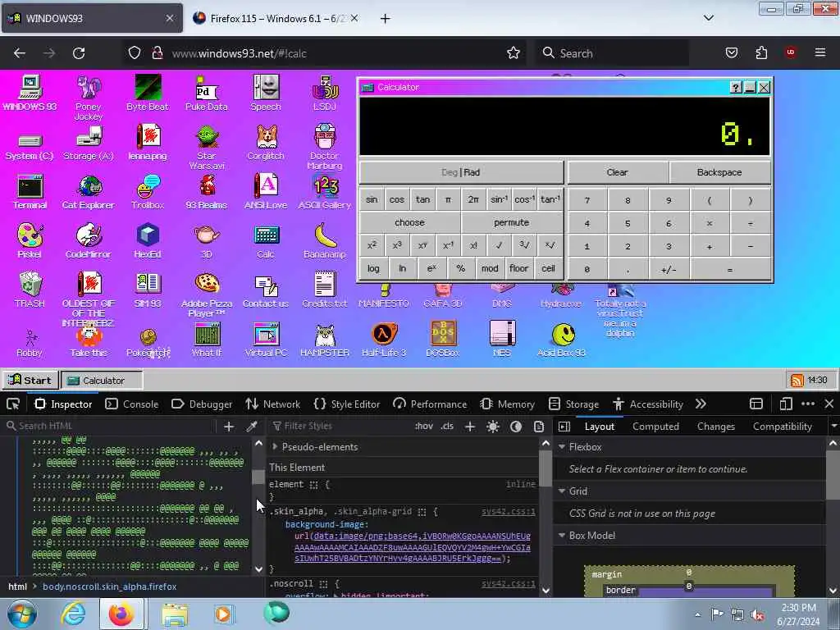Open the Poney Jockey desktop icon
This screenshot has width=840, height=630.
click(x=89, y=98)
